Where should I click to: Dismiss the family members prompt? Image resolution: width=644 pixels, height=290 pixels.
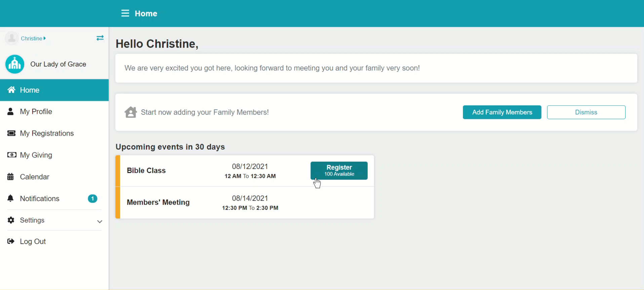586,112
